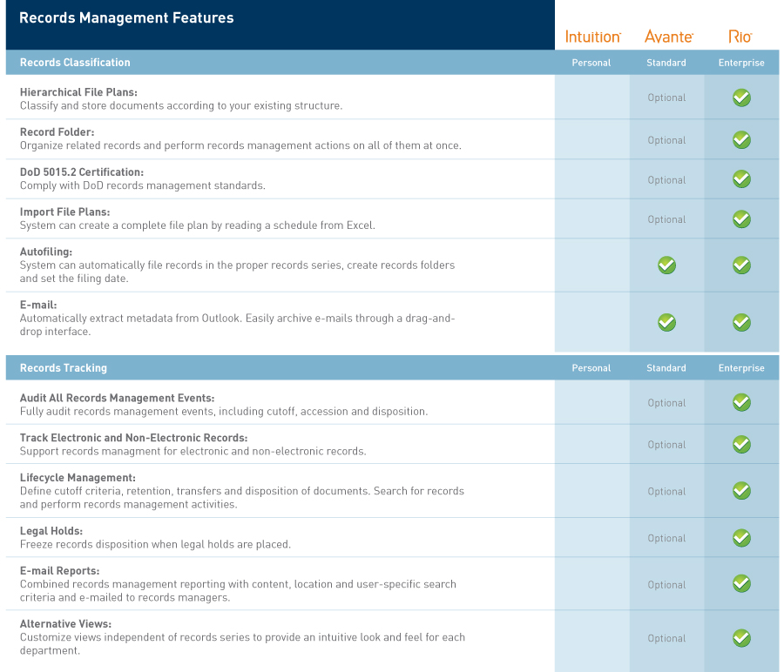Click Optional in Legal Holds row

pos(666,539)
